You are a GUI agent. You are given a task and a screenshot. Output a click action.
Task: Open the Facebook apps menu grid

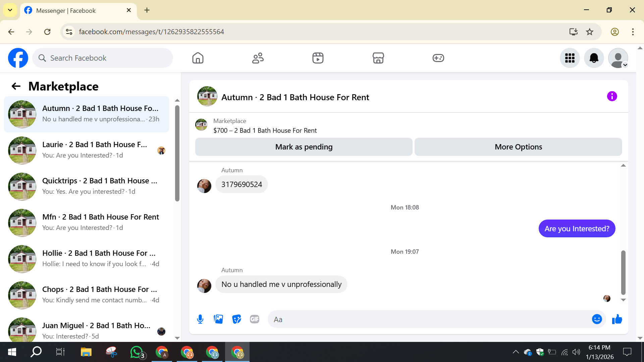point(570,58)
